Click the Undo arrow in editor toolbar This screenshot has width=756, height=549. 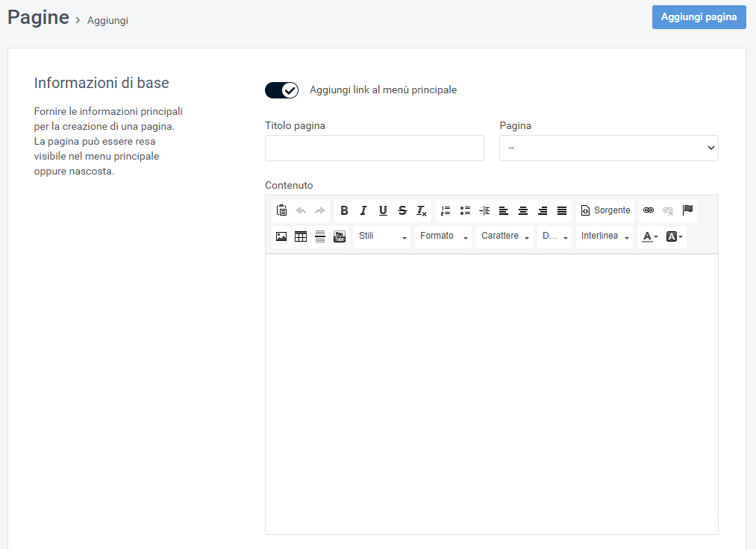pyautogui.click(x=301, y=210)
